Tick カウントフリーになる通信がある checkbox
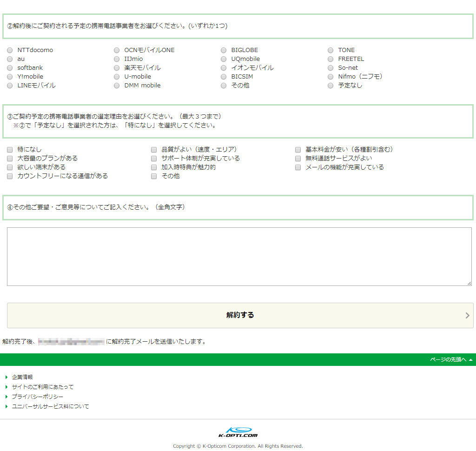 coord(10,176)
